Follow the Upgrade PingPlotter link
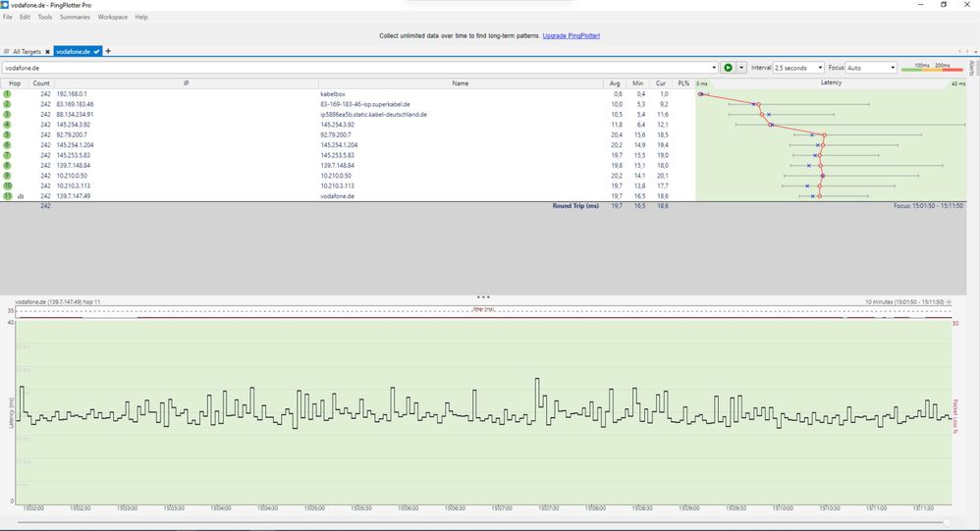The height and width of the screenshot is (531, 980). [572, 35]
